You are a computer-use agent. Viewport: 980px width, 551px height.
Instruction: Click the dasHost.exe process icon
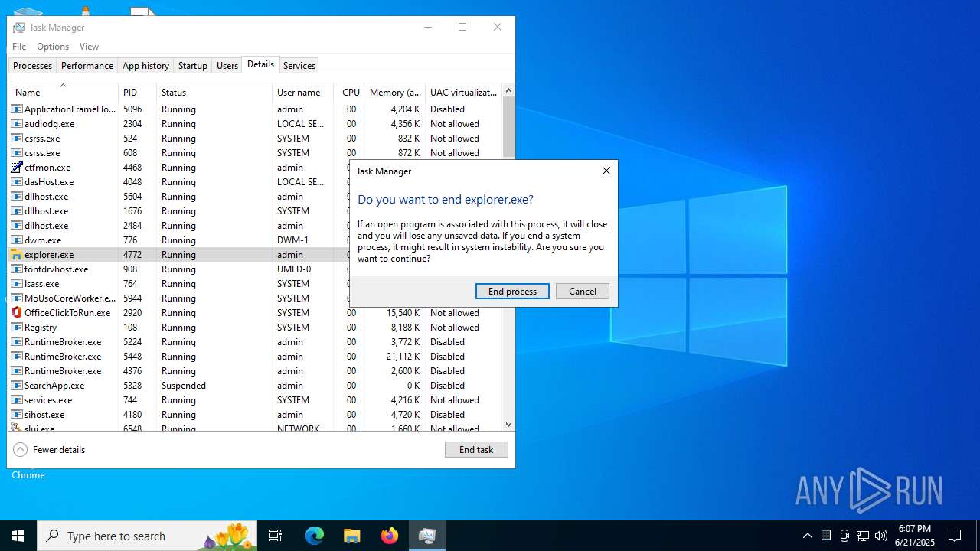pos(17,182)
